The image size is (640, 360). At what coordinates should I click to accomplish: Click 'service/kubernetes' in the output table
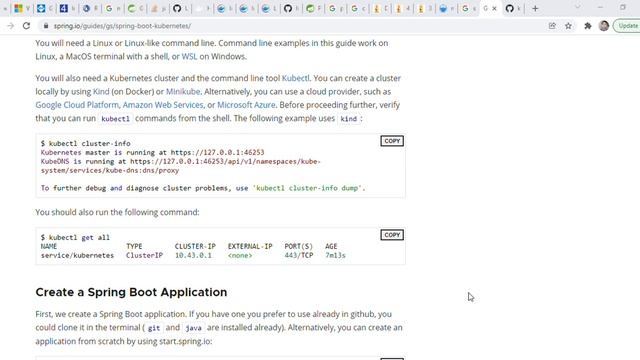tap(77, 256)
